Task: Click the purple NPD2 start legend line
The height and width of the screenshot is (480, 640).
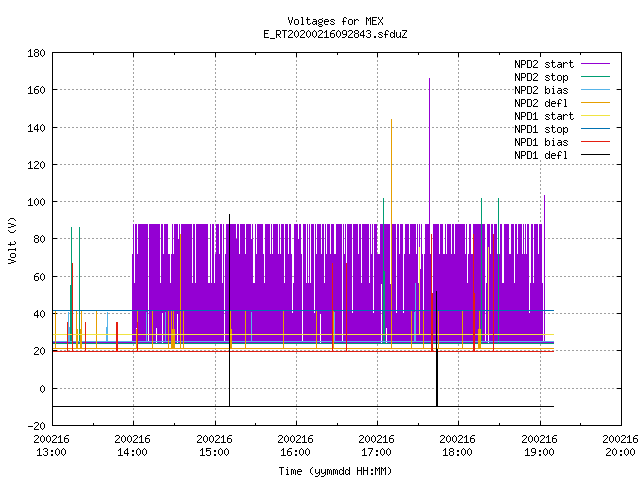Action: point(595,64)
